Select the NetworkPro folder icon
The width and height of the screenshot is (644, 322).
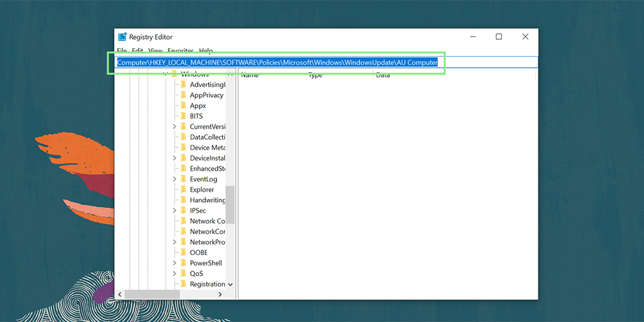click(183, 242)
